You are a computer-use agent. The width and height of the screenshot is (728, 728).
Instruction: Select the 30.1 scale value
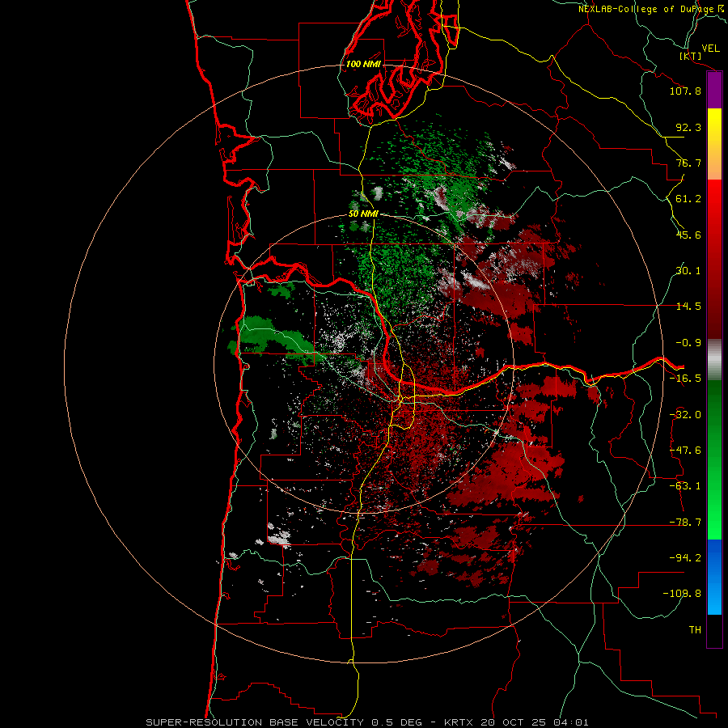click(688, 271)
